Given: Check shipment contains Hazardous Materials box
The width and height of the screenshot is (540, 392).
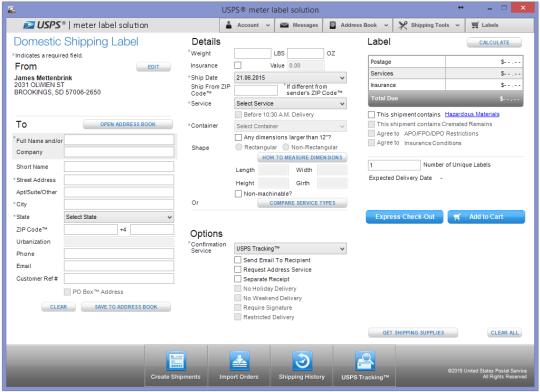Looking at the screenshot, I should (x=371, y=114).
